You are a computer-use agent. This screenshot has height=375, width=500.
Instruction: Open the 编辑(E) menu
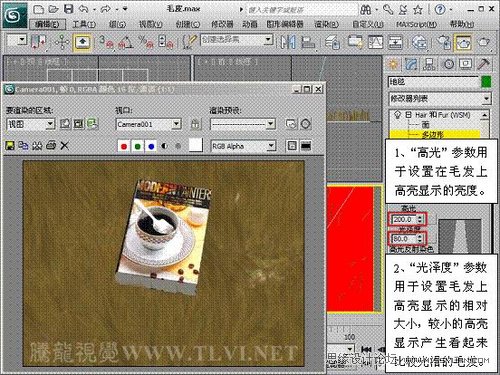(x=47, y=24)
